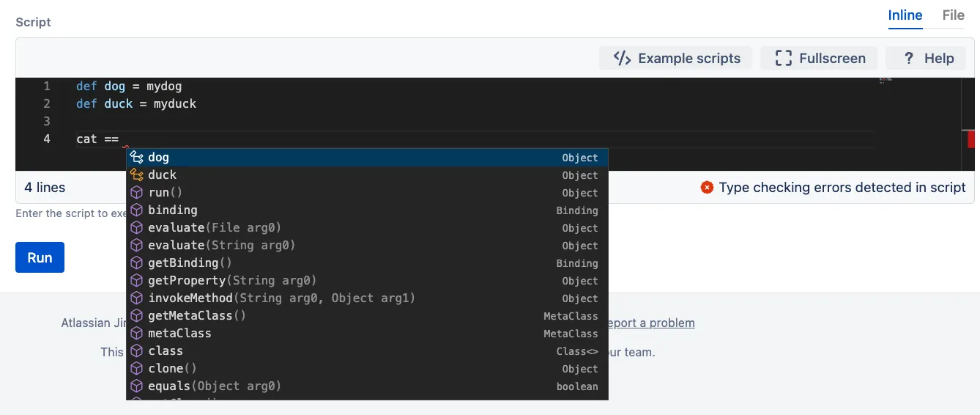The image size is (980, 415).
Task: Open the Help button
Action: 926,58
